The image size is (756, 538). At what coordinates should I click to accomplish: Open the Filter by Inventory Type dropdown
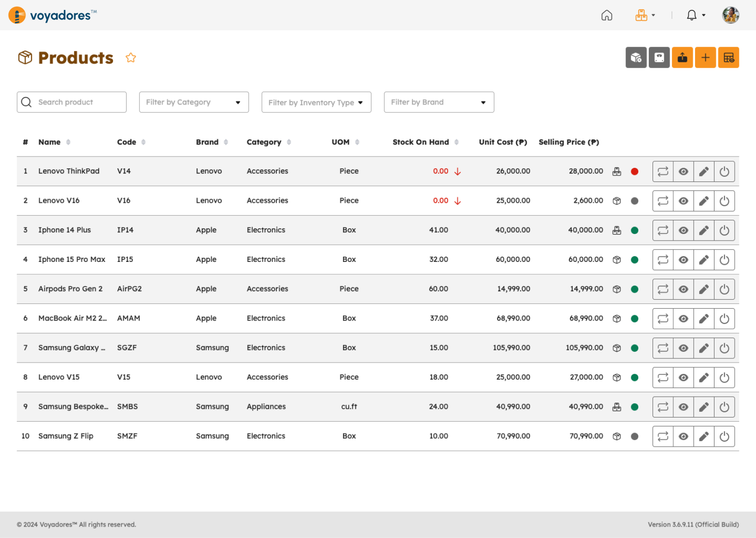pos(317,102)
